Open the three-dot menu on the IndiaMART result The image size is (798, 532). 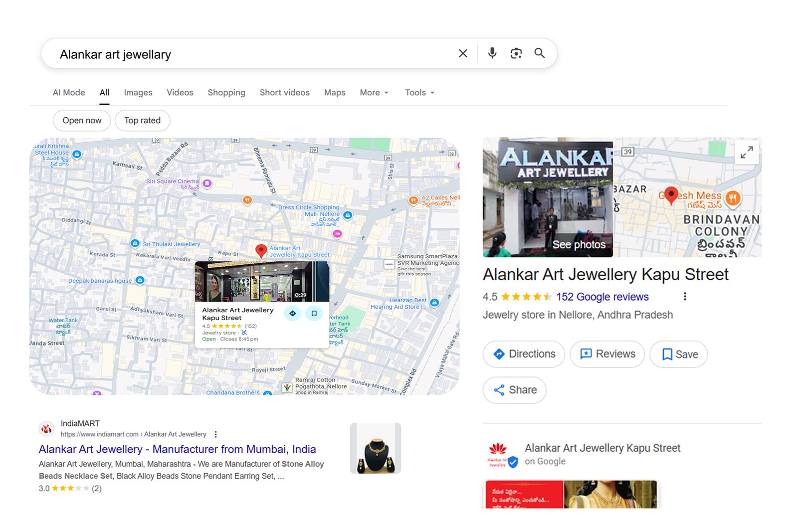(215, 434)
